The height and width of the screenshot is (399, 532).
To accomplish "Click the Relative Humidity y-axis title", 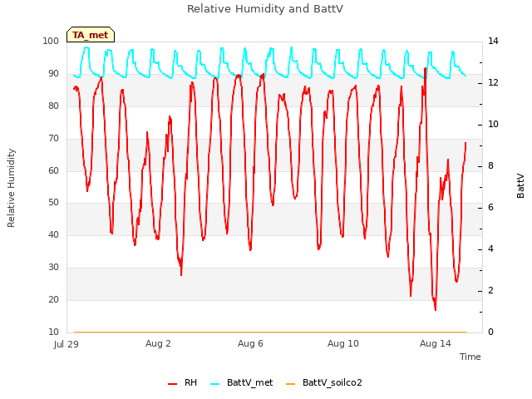I will [x=11, y=188].
